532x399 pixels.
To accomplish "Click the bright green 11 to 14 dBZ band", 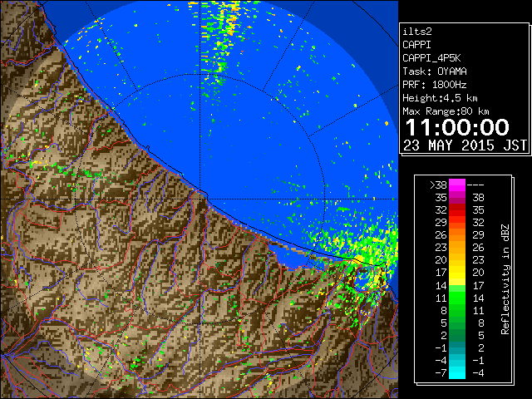I will [457, 298].
